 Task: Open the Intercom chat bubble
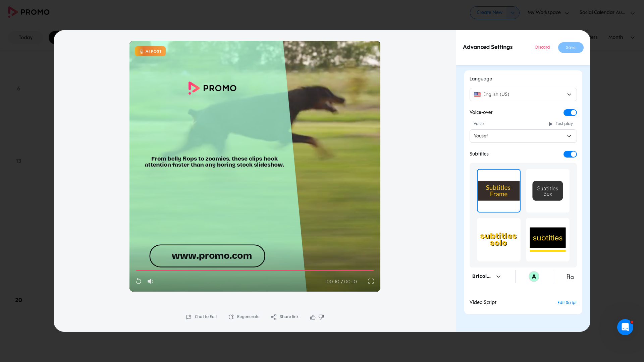(625, 327)
